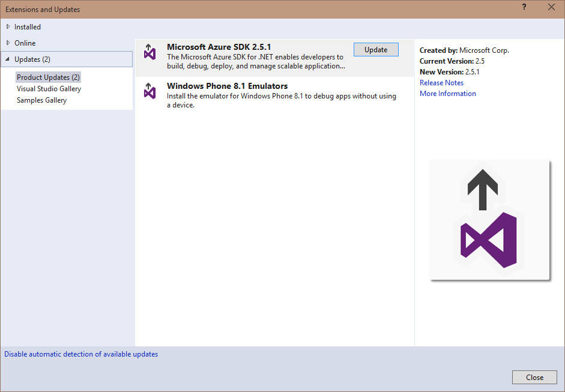Screen dimensions: 565x392
Task: Click the Azure SDK description text
Action: pos(256,62)
